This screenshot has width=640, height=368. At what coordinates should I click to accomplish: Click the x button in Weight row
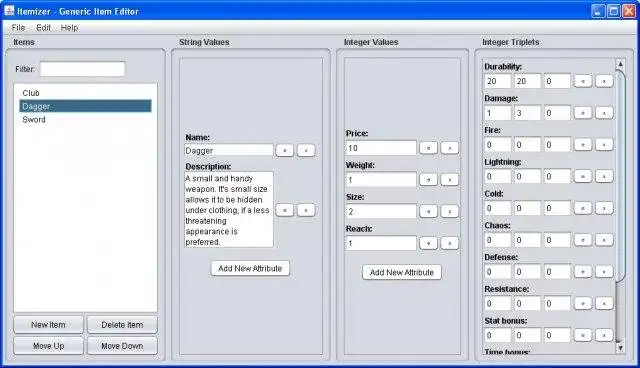449,180
